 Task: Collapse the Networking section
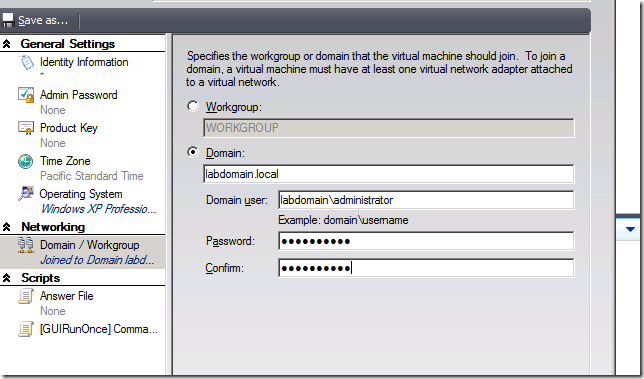coord(7,227)
